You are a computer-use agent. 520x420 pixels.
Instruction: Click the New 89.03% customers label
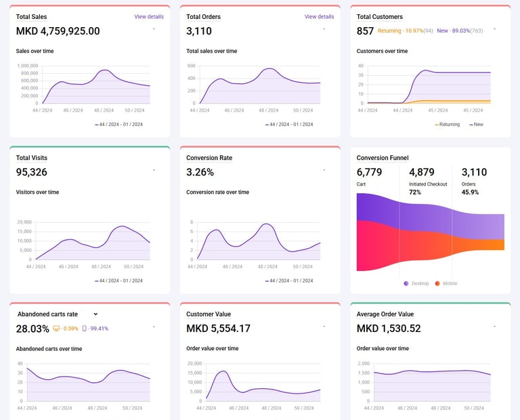pyautogui.click(x=460, y=31)
